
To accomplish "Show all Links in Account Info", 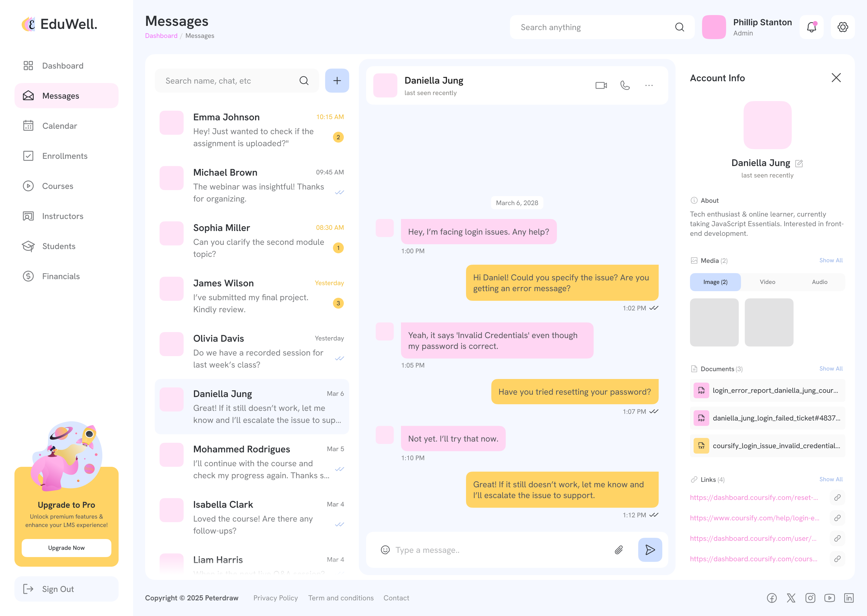I will 831,479.
